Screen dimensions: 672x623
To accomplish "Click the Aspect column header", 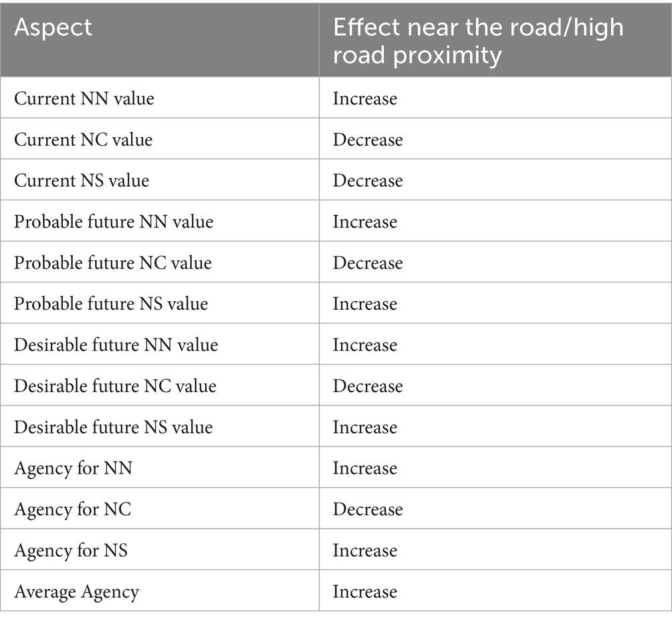I will (53, 28).
